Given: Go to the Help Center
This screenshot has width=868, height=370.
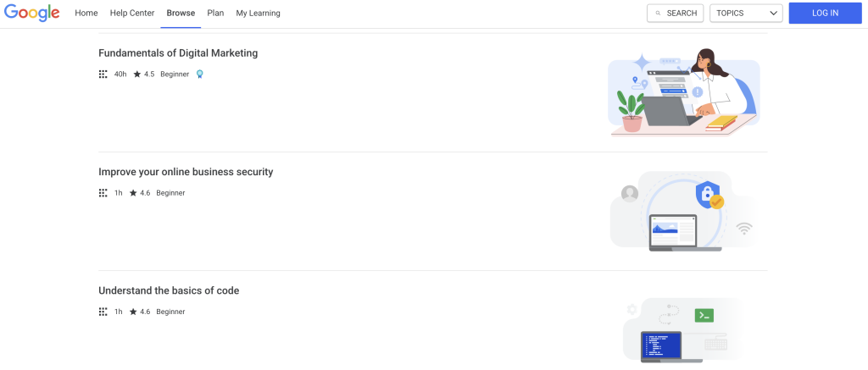Looking at the screenshot, I should click(x=132, y=14).
